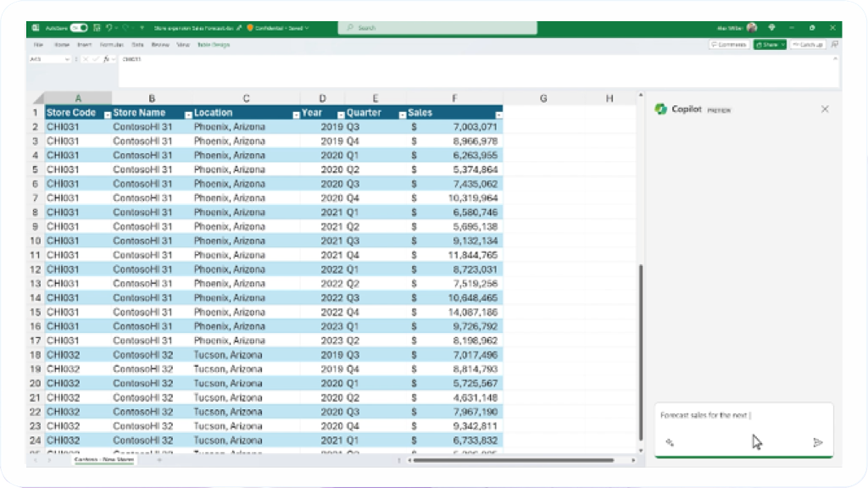Select the Contoso - New Stores sheet tab
Viewport: 868px width, 488px height.
pyautogui.click(x=104, y=460)
